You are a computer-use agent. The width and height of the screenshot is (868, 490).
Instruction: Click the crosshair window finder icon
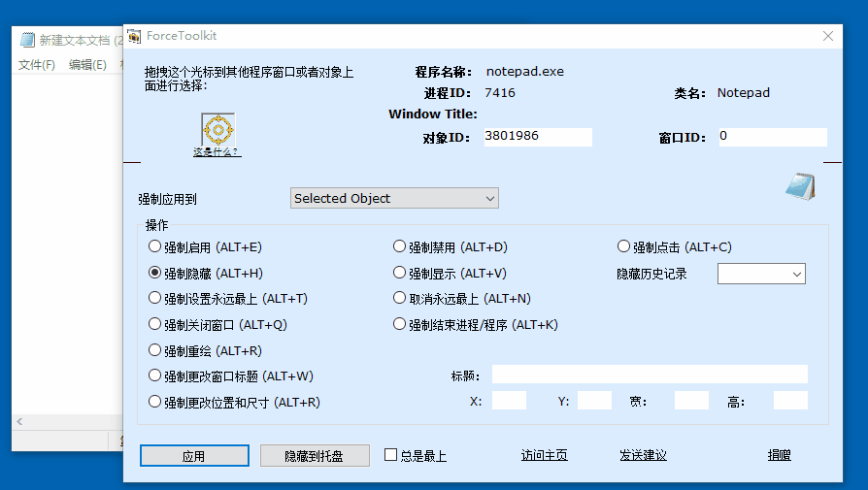(217, 129)
